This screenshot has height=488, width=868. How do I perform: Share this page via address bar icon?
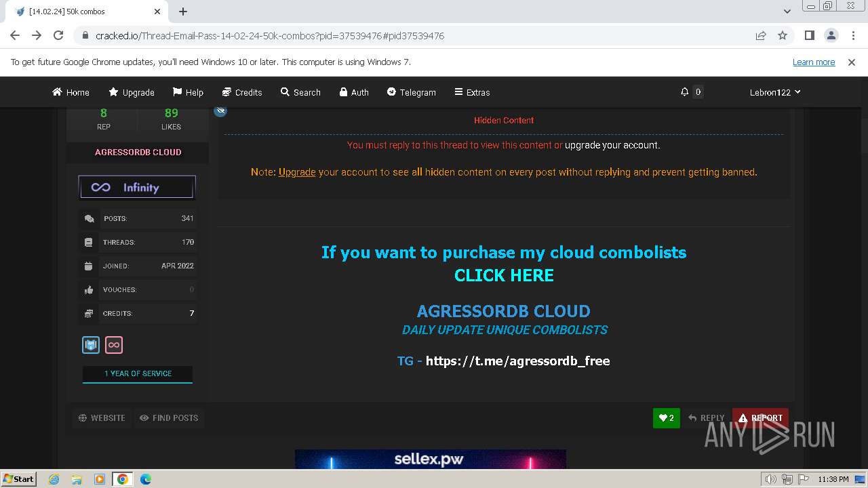761,35
